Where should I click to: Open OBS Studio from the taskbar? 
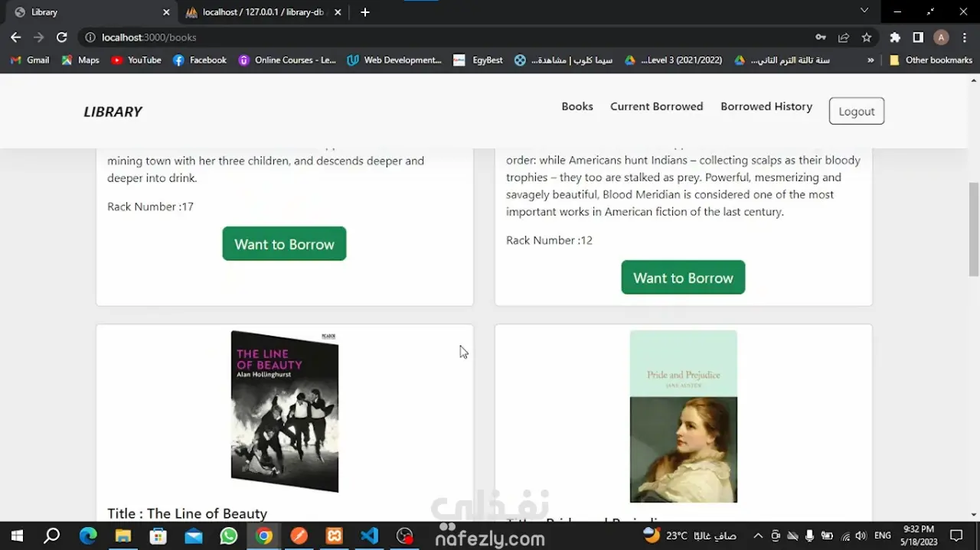pyautogui.click(x=404, y=535)
